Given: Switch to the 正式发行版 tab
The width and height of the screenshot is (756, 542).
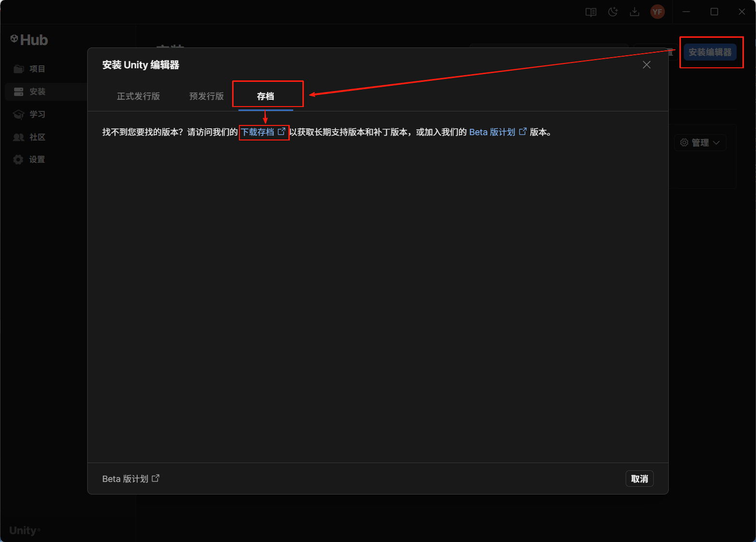Looking at the screenshot, I should click(x=138, y=96).
